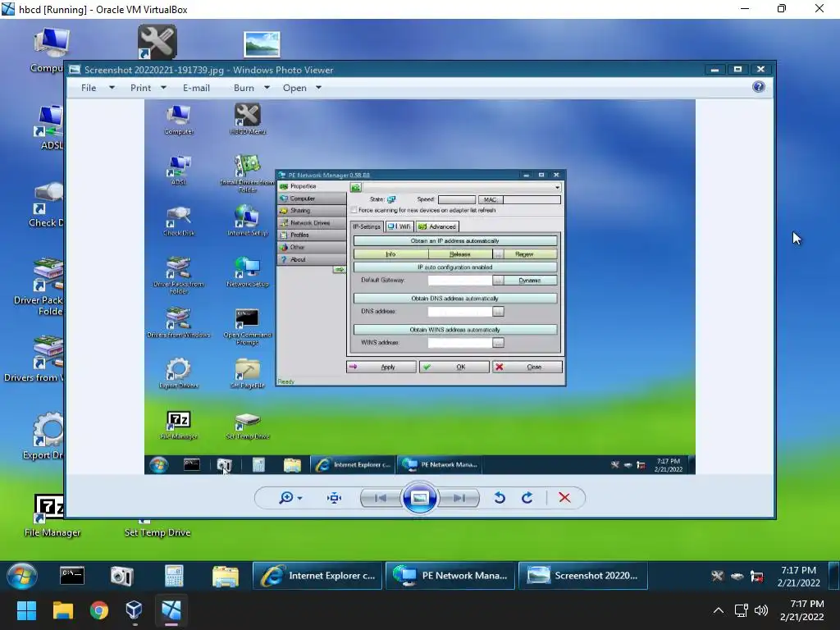Rotate the photo counterclockwise

tap(500, 498)
